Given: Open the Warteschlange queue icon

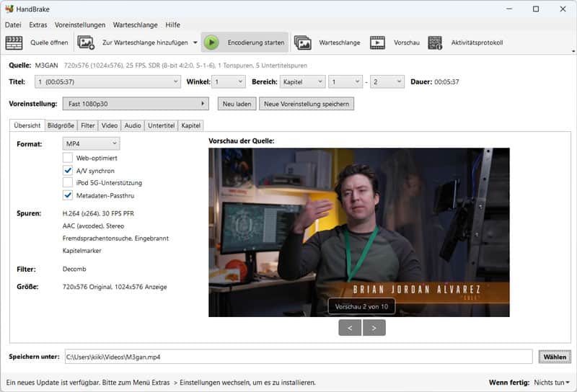Looking at the screenshot, I should pyautogui.click(x=303, y=43).
